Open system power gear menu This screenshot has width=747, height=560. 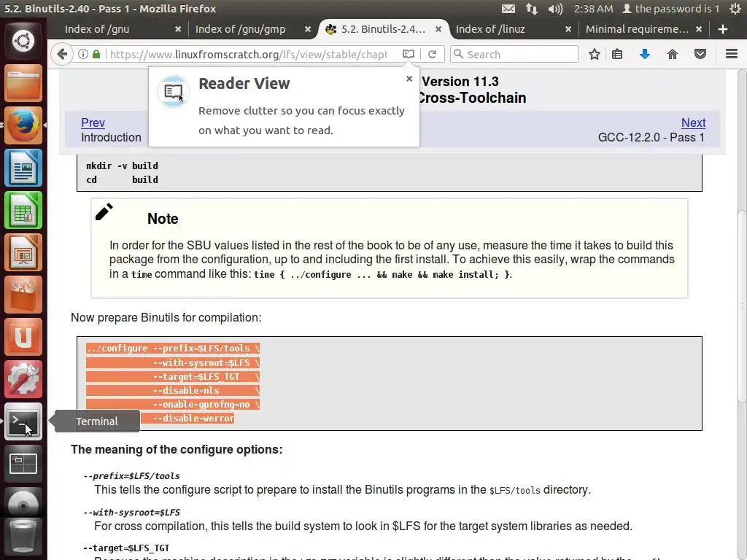[735, 9]
